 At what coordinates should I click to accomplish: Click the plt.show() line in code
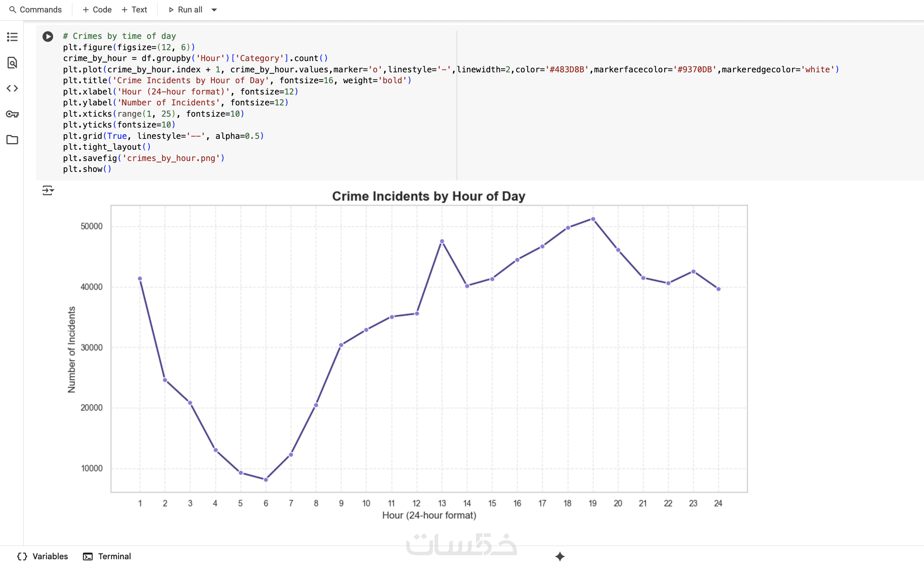[87, 169]
